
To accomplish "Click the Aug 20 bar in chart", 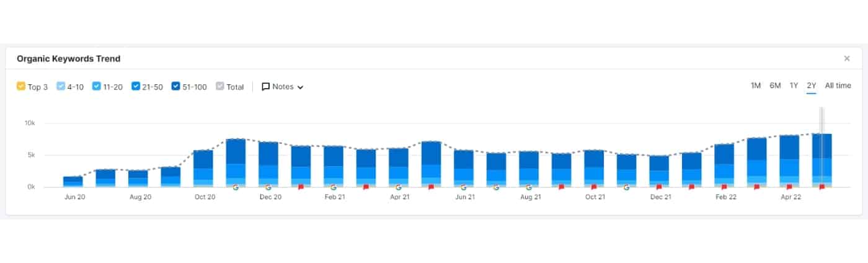I will coord(138,179).
